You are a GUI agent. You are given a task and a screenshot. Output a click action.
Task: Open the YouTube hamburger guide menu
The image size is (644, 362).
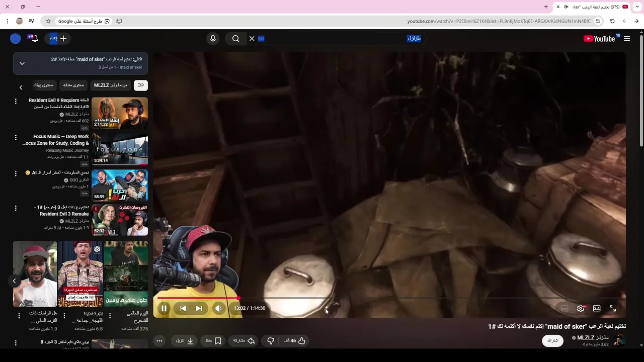coord(627,39)
